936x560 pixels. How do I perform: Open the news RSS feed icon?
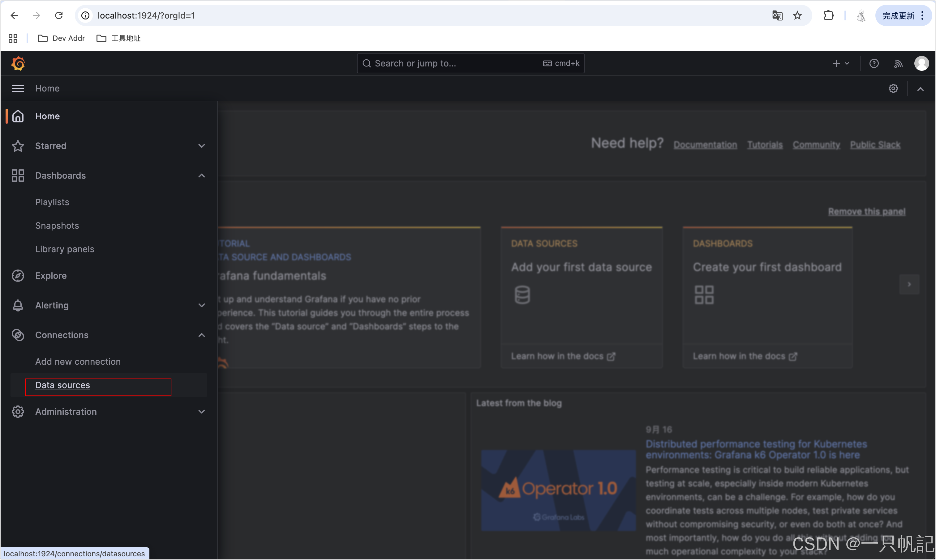point(898,63)
